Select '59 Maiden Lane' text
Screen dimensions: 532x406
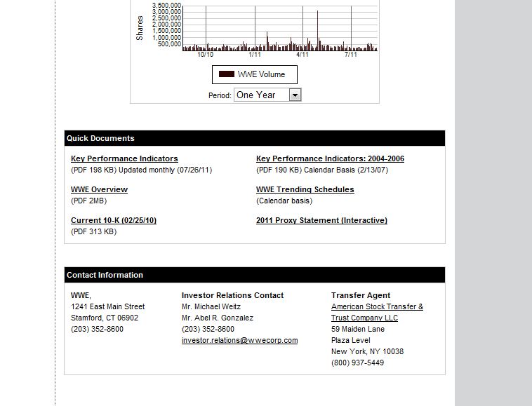(x=358, y=329)
